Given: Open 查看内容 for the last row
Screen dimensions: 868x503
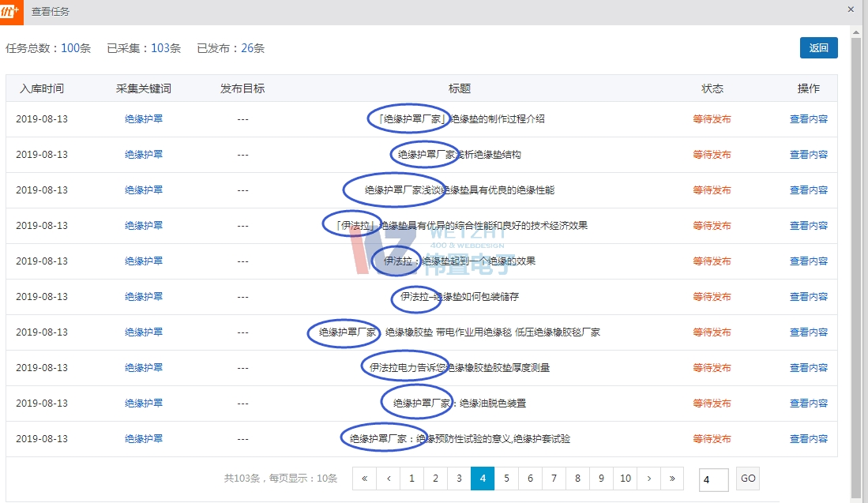Looking at the screenshot, I should pyautogui.click(x=808, y=439).
